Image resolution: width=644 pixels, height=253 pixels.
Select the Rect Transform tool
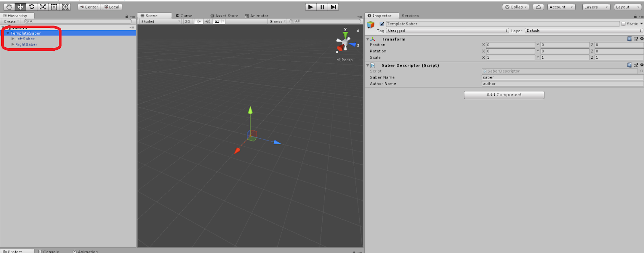54,7
